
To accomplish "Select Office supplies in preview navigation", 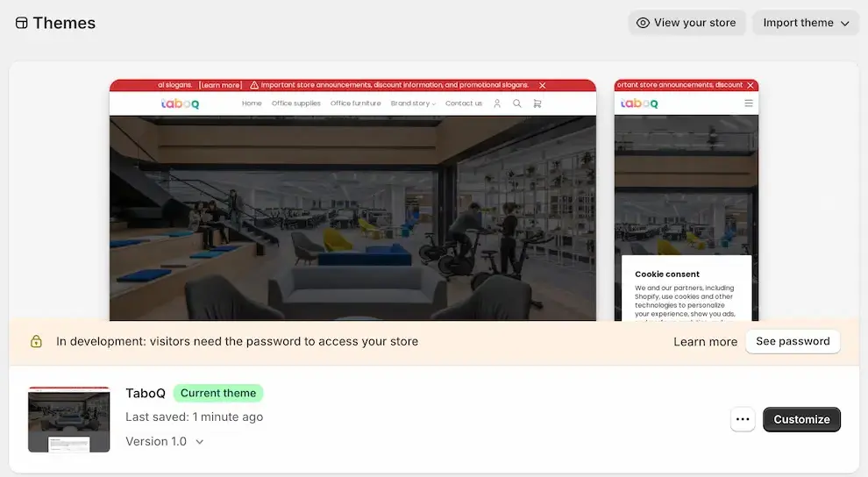I will pos(296,103).
